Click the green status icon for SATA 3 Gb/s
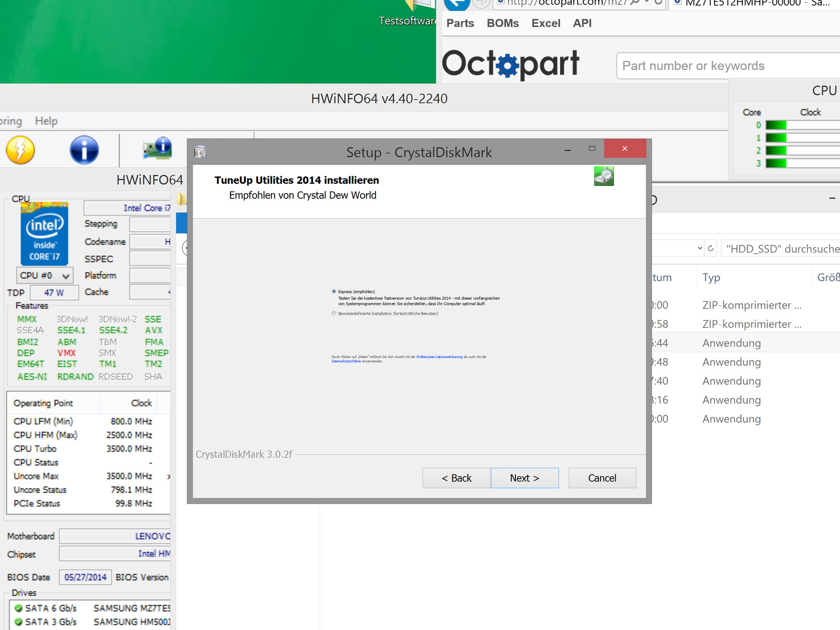The width and height of the screenshot is (840, 630). coord(18,622)
